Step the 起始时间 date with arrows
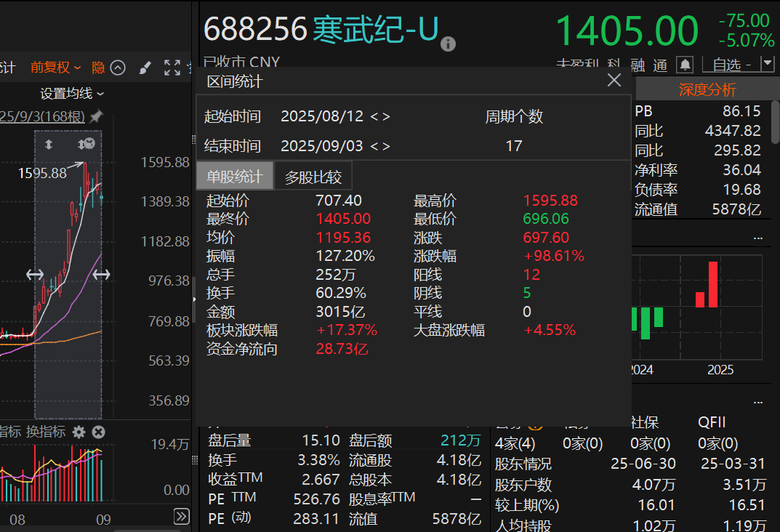Image resolution: width=780 pixels, height=532 pixels. [380, 116]
